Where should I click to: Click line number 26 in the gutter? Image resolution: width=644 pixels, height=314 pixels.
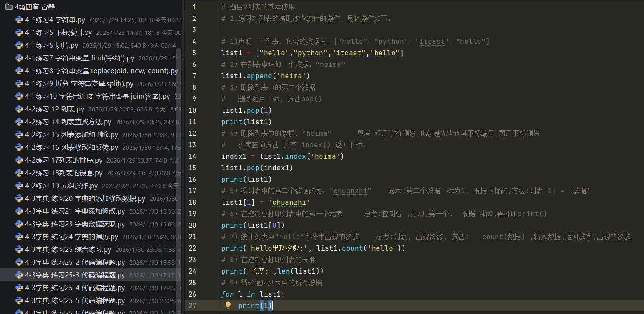[x=192, y=294]
